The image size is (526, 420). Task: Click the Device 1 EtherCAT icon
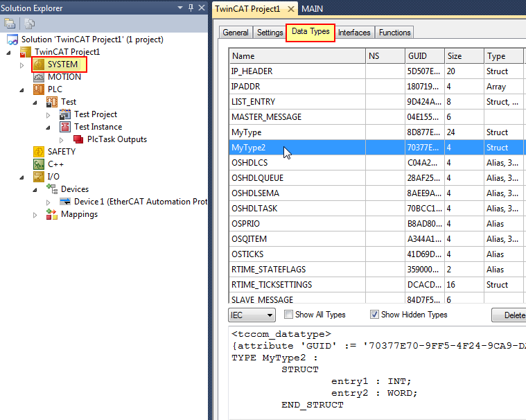tap(64, 202)
